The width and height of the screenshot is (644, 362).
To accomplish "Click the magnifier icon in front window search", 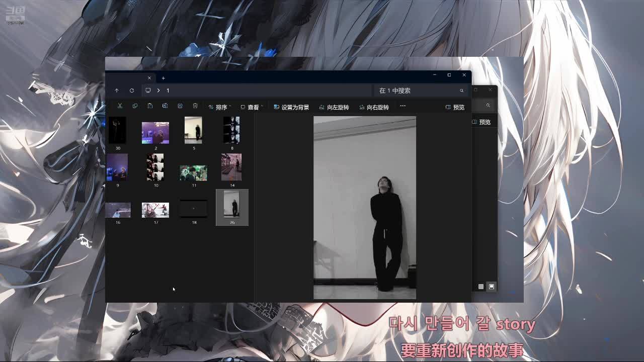I will click(x=461, y=90).
